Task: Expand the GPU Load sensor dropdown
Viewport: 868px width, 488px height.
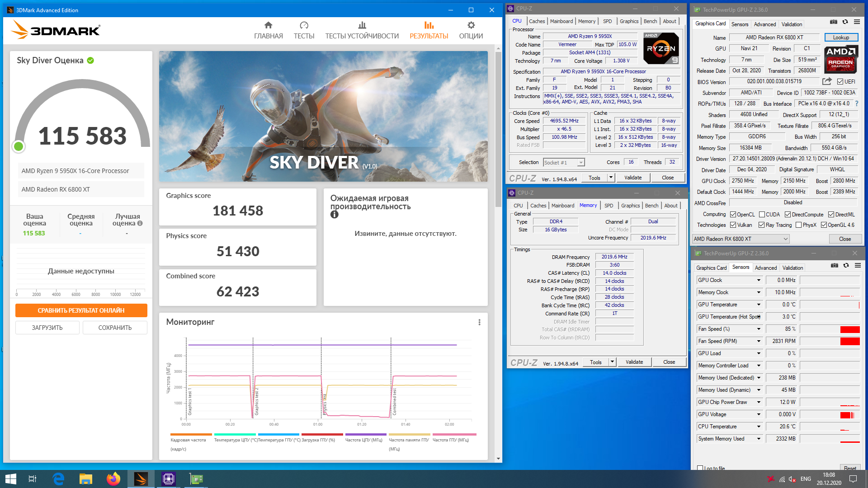Action: (x=759, y=354)
